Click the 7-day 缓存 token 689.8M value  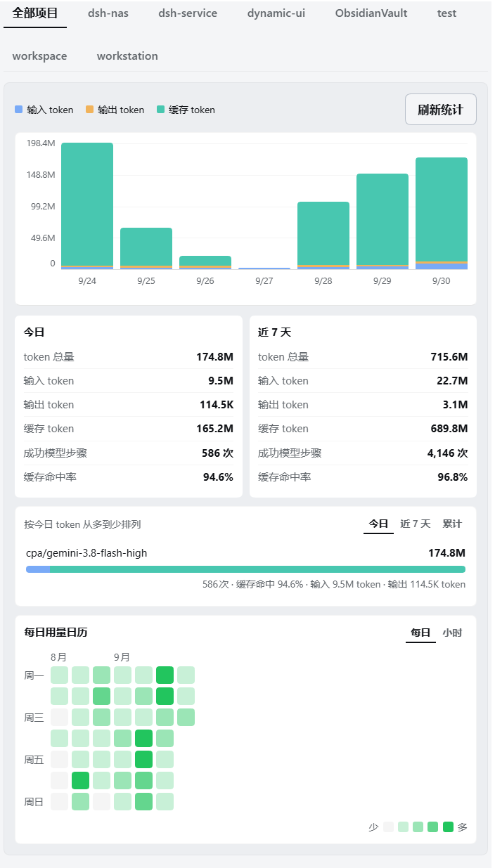click(x=449, y=429)
